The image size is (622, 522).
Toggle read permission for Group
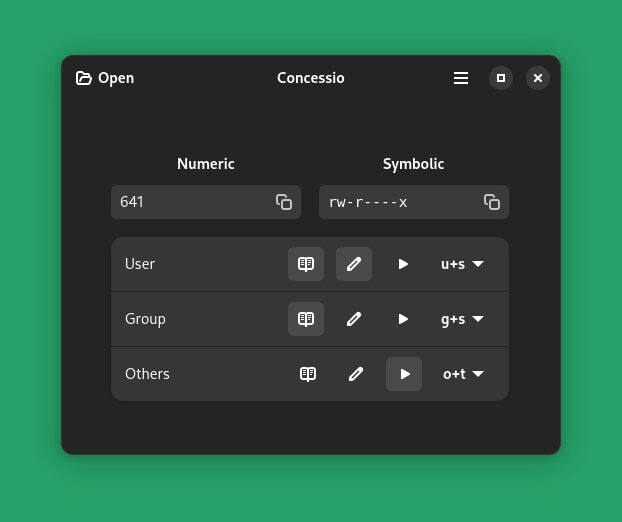pyautogui.click(x=306, y=319)
